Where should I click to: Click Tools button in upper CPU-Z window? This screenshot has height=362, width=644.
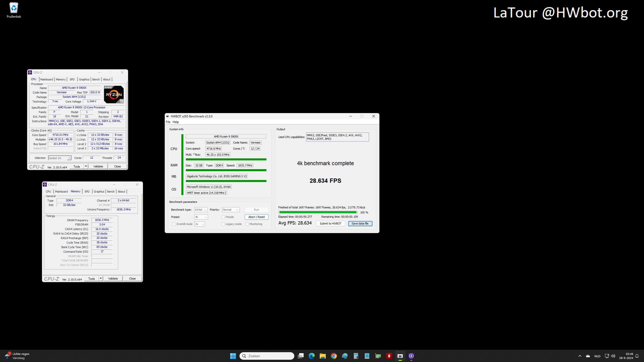point(77,166)
